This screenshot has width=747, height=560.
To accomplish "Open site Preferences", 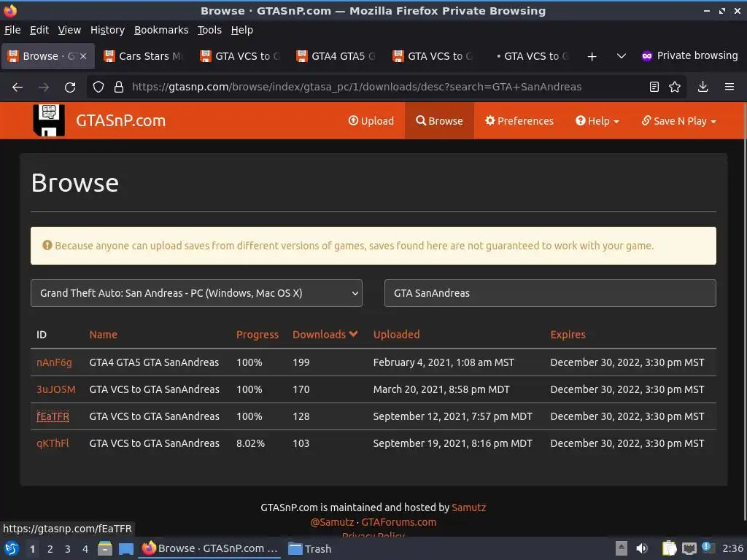I will [x=519, y=121].
